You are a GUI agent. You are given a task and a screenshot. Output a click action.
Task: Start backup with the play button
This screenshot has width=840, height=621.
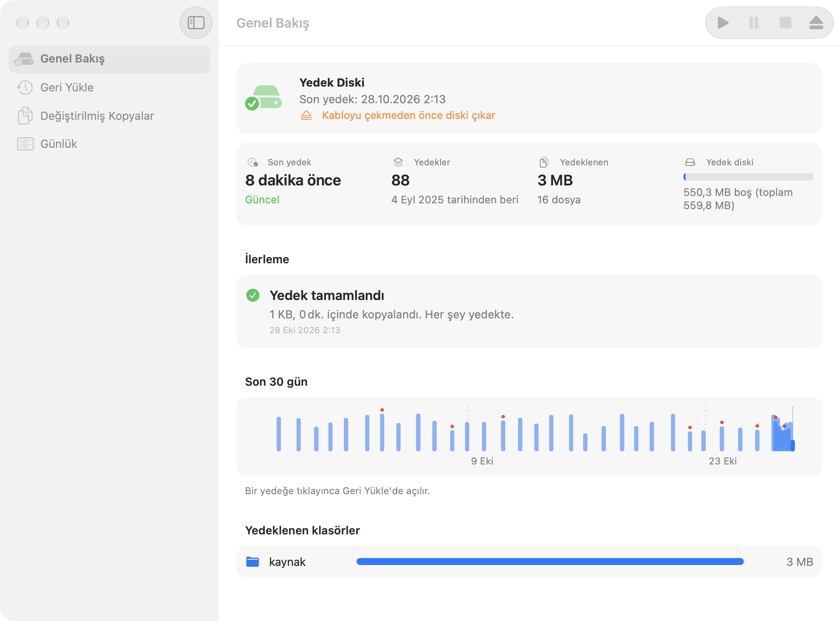(723, 23)
